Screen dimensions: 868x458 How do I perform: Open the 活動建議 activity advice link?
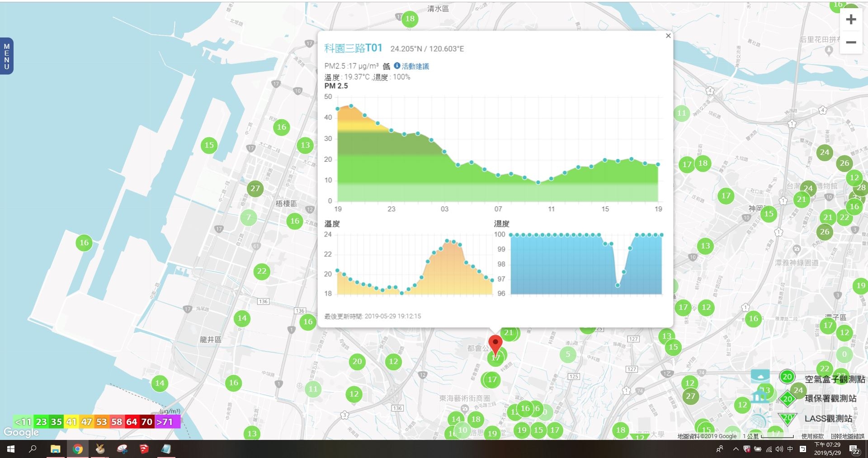pos(415,66)
